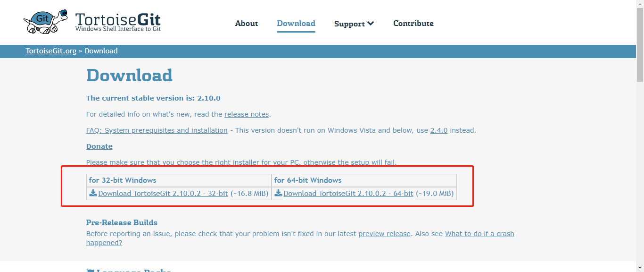The image size is (644, 272).
Task: Click the 'Pre-Release Builds' heading
Action: 122,222
